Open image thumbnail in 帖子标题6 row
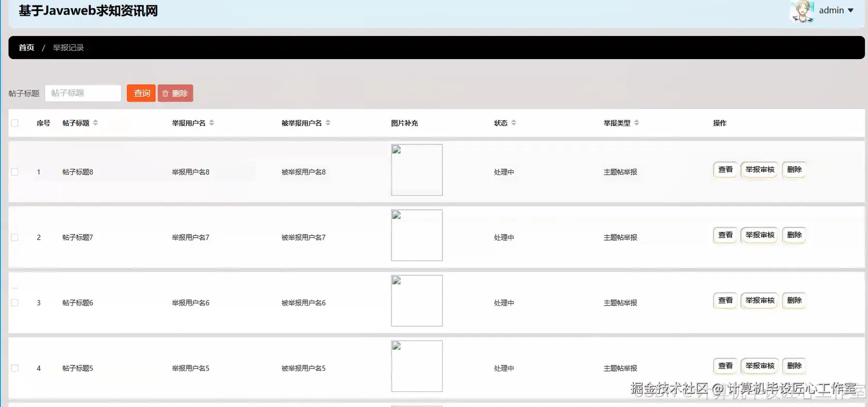 coord(417,301)
